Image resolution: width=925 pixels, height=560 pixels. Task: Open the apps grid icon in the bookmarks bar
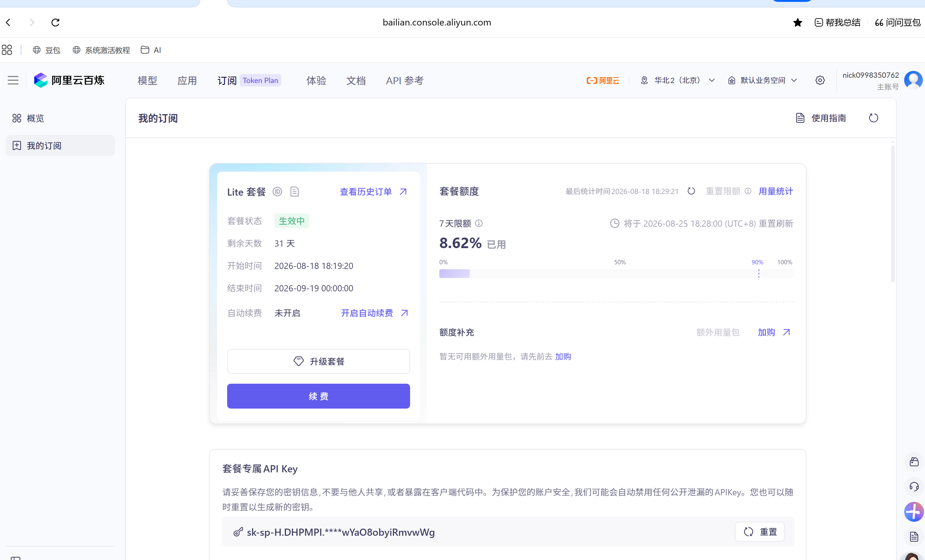pyautogui.click(x=7, y=50)
